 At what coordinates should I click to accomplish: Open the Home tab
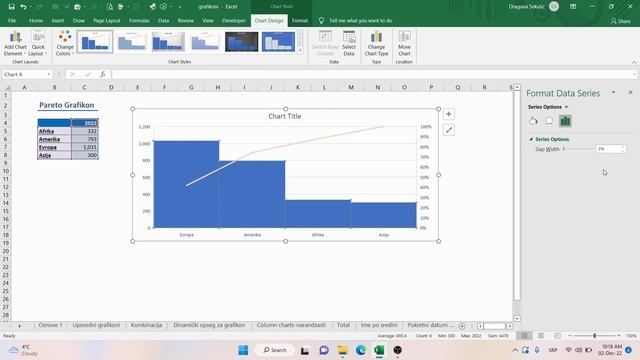pos(36,20)
